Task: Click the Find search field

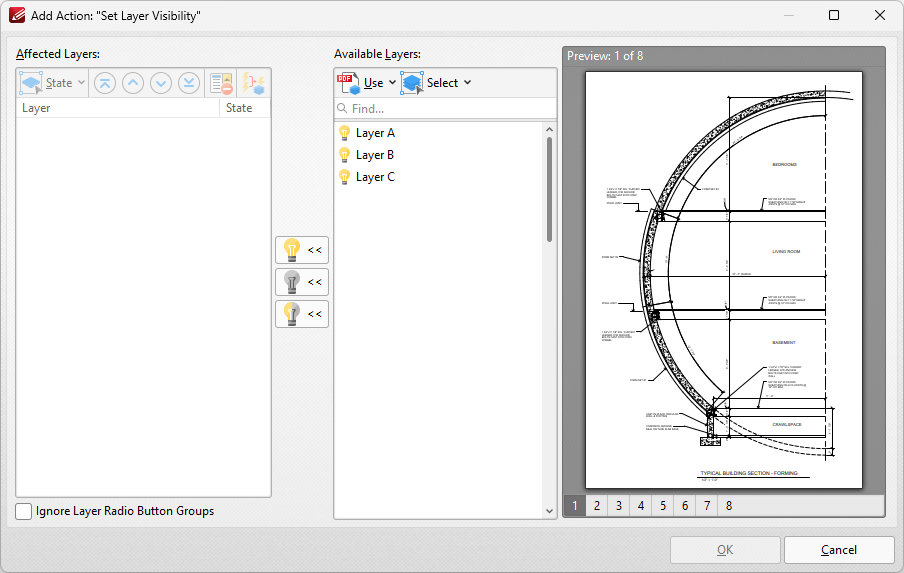Action: [445, 108]
